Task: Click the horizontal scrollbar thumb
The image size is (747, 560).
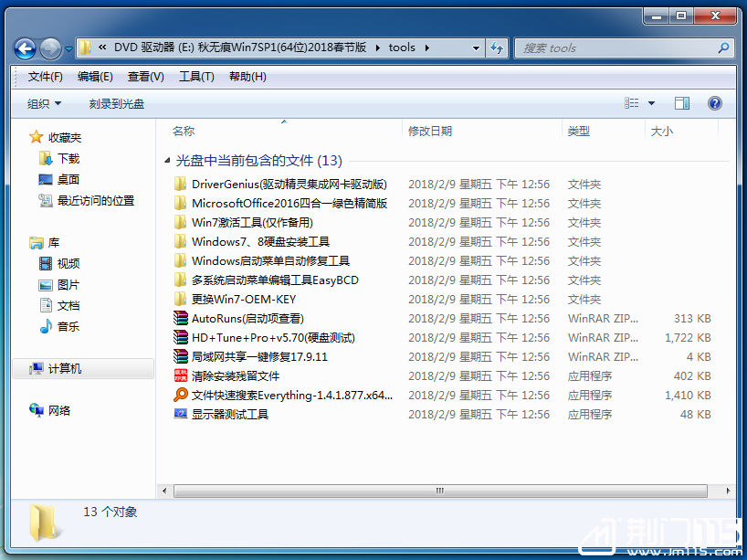Action: pyautogui.click(x=440, y=491)
